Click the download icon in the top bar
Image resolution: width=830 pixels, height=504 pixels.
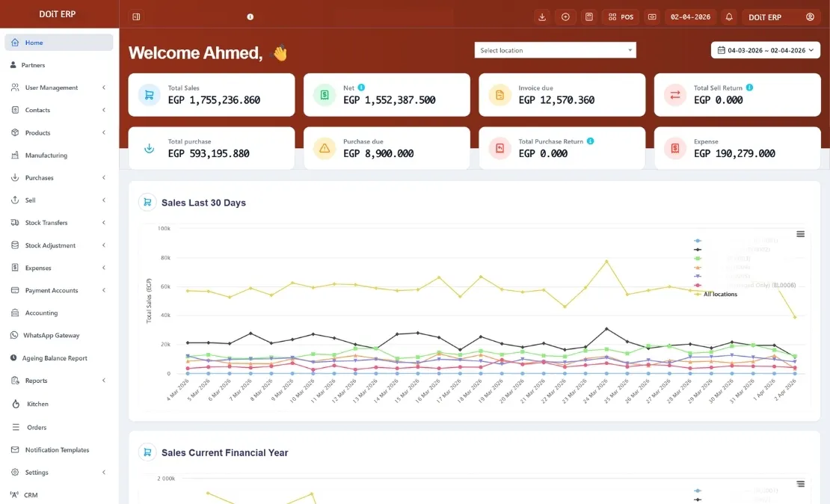click(542, 16)
